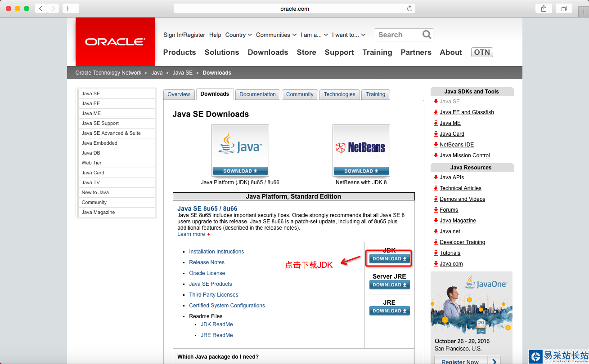The height and width of the screenshot is (364, 589).
Task: Open the Country dropdown
Action: (238, 35)
